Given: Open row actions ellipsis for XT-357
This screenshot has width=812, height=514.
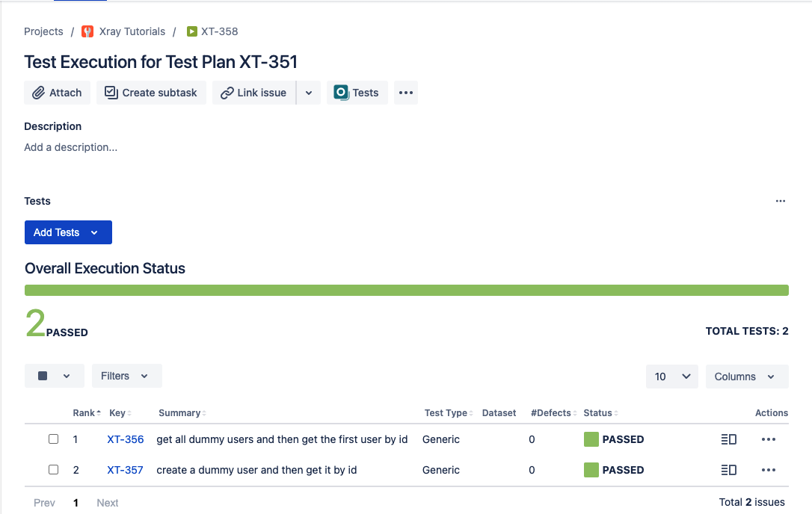Looking at the screenshot, I should click(x=769, y=470).
